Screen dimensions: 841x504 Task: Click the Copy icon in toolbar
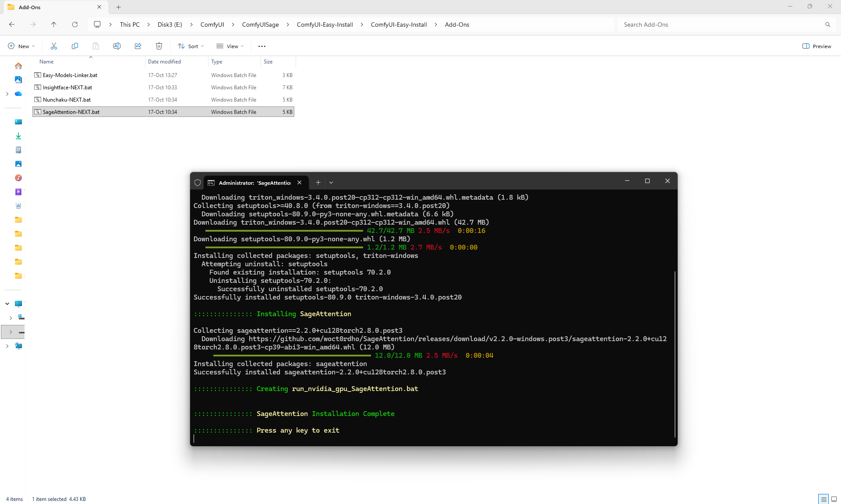click(x=75, y=46)
